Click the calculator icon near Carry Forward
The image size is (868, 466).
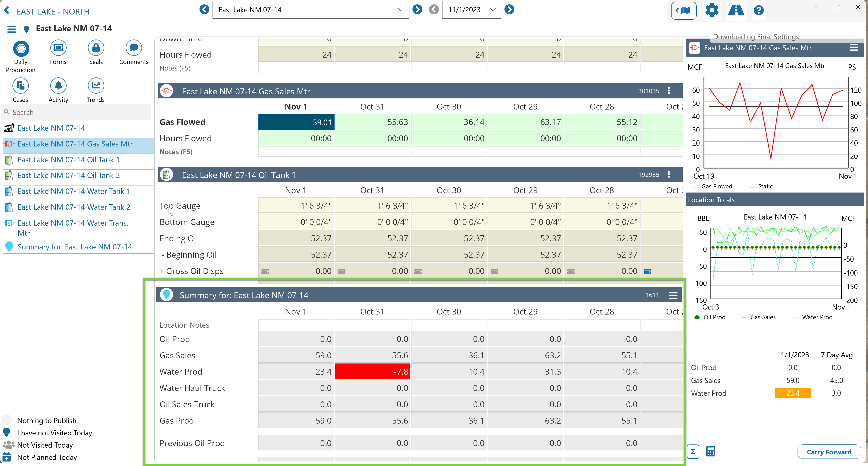(x=711, y=451)
